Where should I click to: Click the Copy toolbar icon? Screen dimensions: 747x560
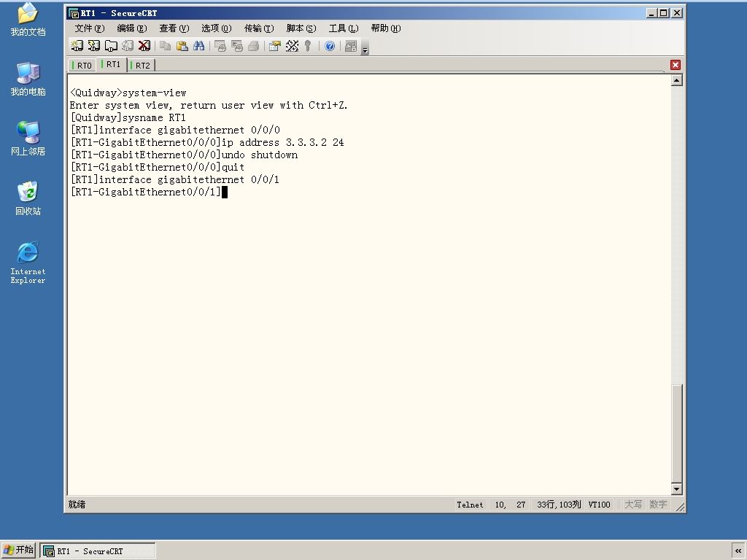[166, 46]
